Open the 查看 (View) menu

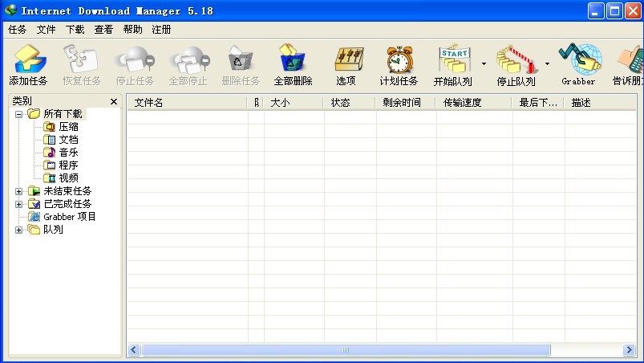(x=103, y=30)
